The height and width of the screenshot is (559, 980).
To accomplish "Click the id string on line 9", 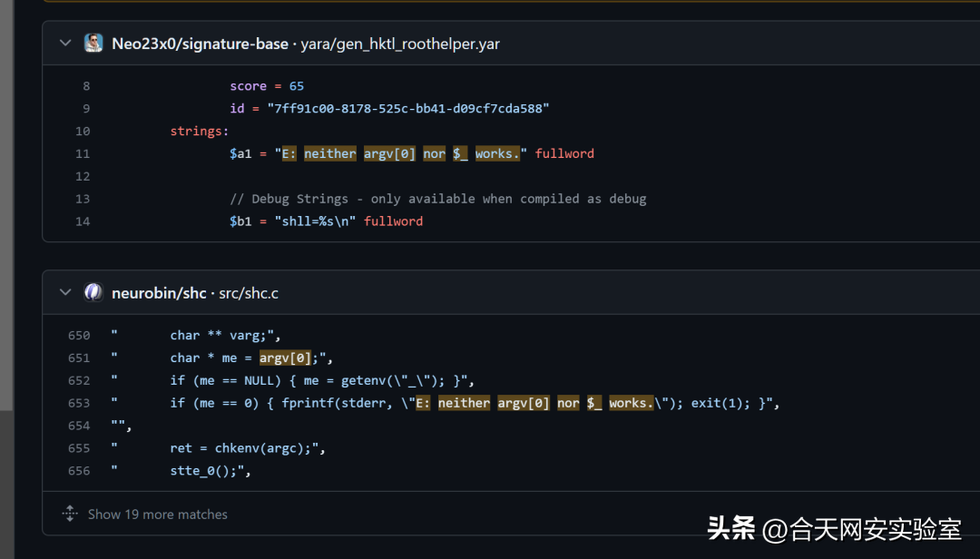I will click(407, 109).
